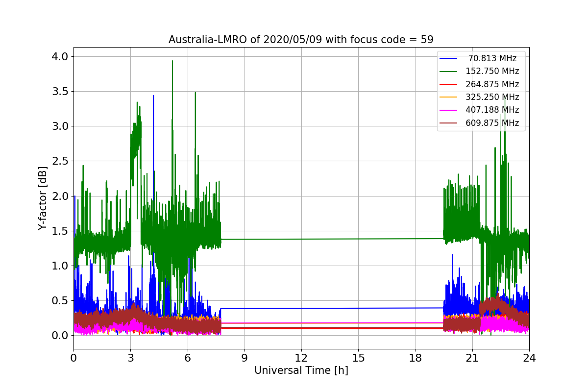Click the Y-factor [dB] axis label
Screen dimensions: 588x392
43,198
